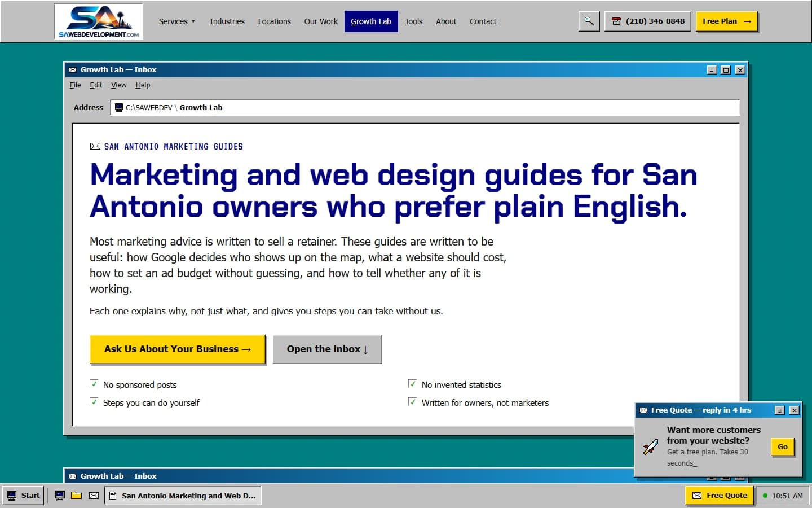Viewport: 812px width, 508px height.
Task: Toggle the No sponsored posts checkbox
Action: [94, 384]
